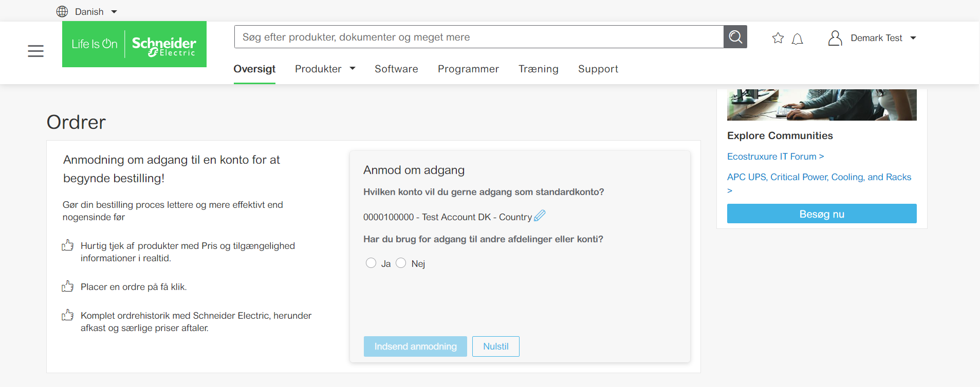The image size is (980, 387).
Task: Expand the Produkter dropdown arrow
Action: pyautogui.click(x=353, y=68)
